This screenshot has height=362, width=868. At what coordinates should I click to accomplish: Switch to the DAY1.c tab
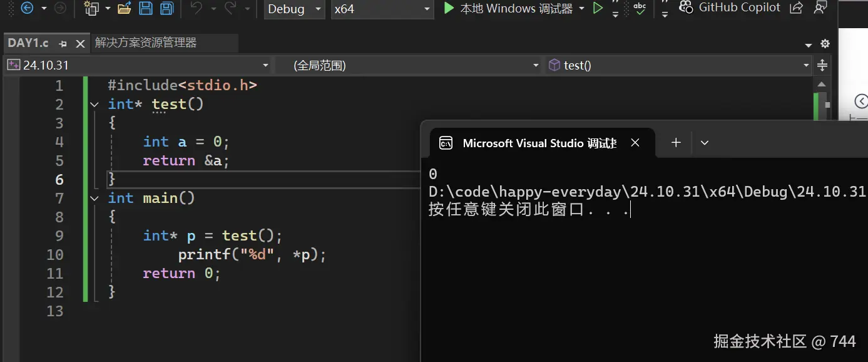point(28,43)
